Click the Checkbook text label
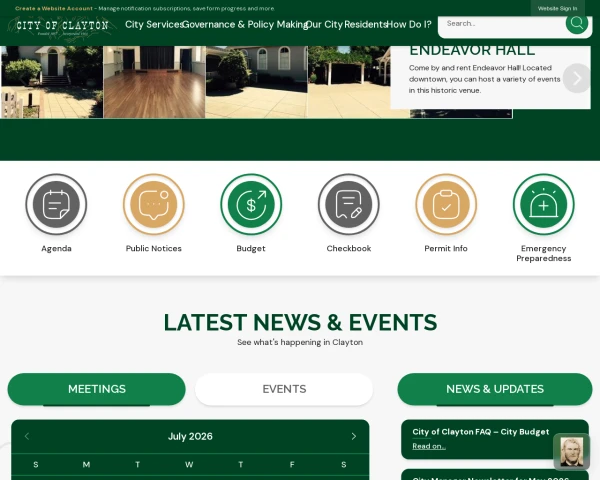The image size is (600, 480). pos(349,248)
